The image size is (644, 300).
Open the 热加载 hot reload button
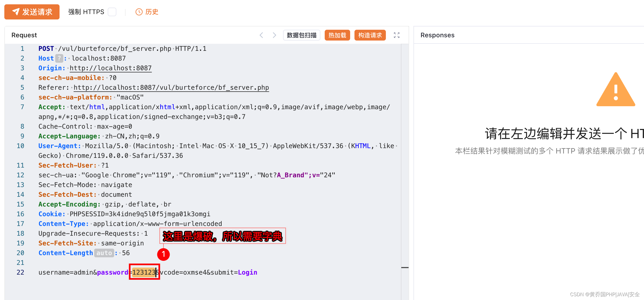pyautogui.click(x=337, y=35)
